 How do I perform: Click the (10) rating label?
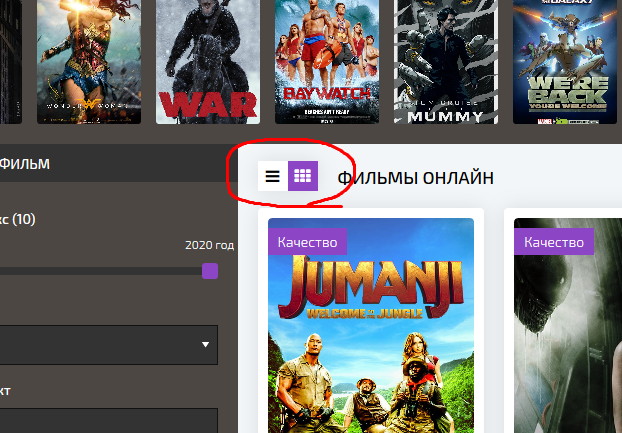tap(23, 219)
